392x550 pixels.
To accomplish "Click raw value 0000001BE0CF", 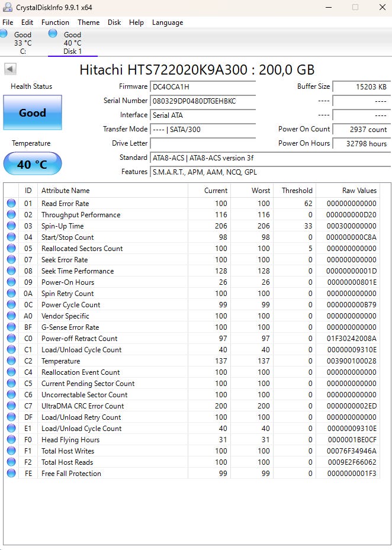I will tap(352, 439).
